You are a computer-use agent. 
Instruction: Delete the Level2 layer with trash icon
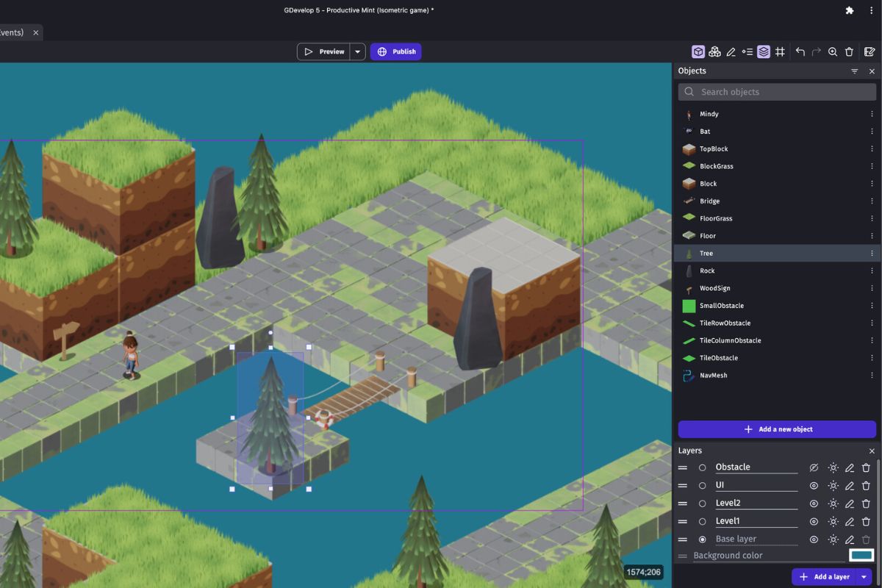tap(866, 503)
